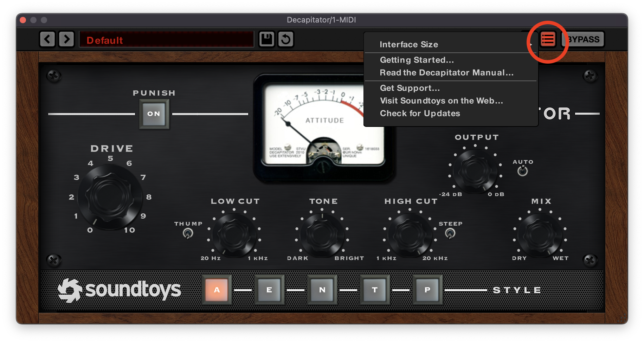Select style A
Image resolution: width=644 pixels, height=343 pixels.
[217, 290]
